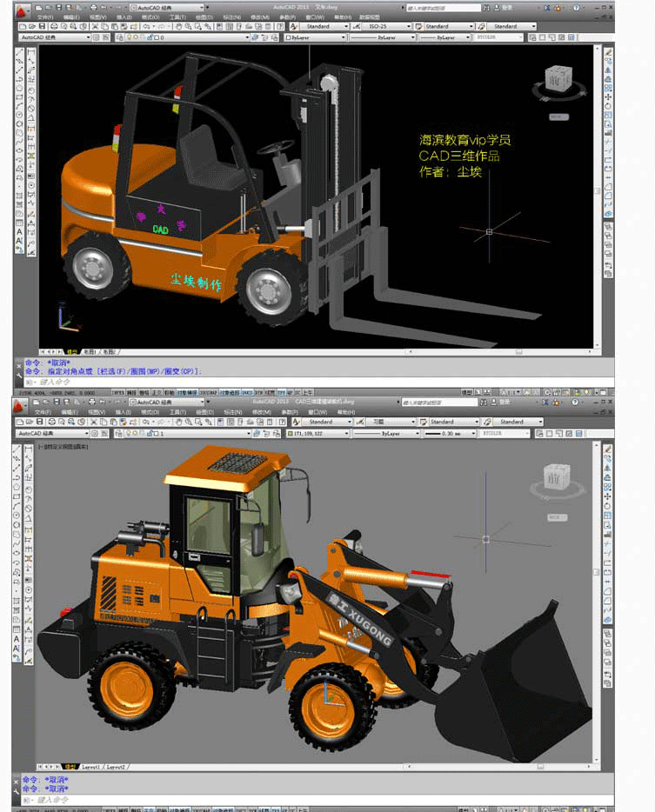Image resolution: width=655 pixels, height=812 pixels.
Task: Open the 171,109,122 color control in loader window
Action: point(317,434)
